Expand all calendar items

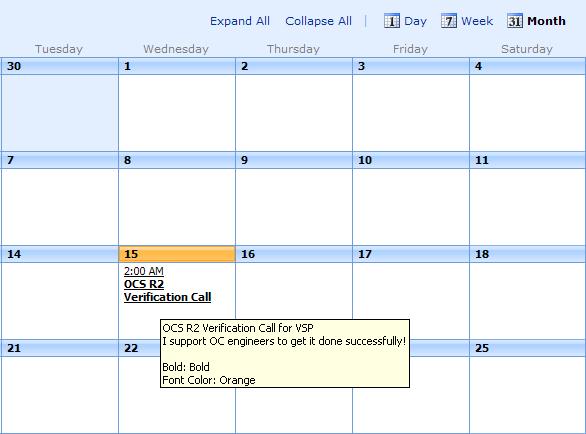(240, 21)
